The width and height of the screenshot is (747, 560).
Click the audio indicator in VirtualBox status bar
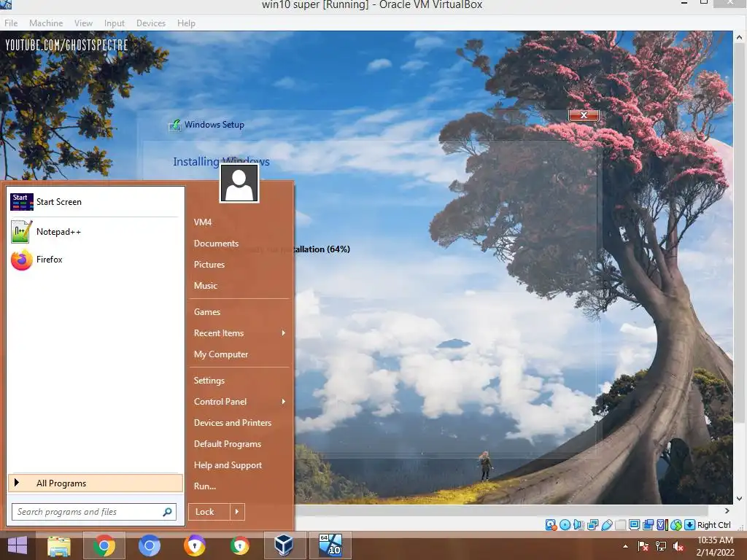pyautogui.click(x=578, y=525)
